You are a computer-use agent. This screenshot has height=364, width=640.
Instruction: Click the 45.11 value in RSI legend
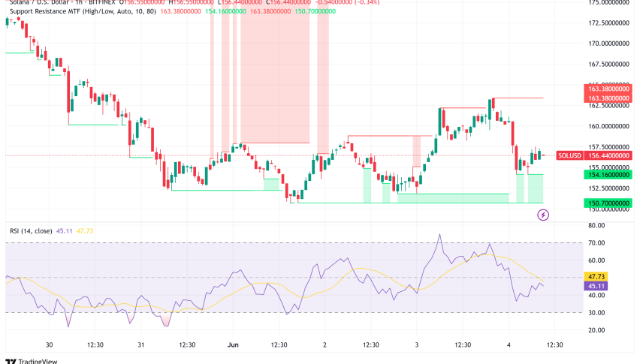tap(64, 231)
